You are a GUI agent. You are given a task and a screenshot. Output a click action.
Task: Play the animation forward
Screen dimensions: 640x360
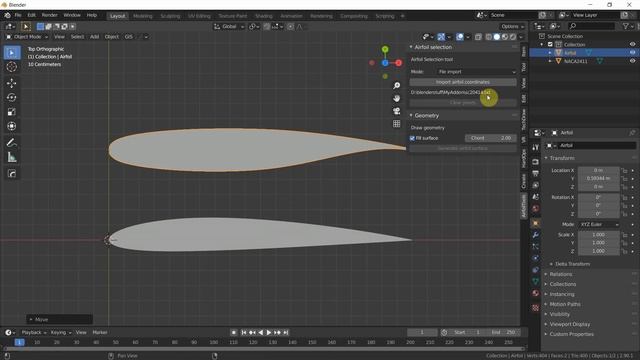pos(269,333)
